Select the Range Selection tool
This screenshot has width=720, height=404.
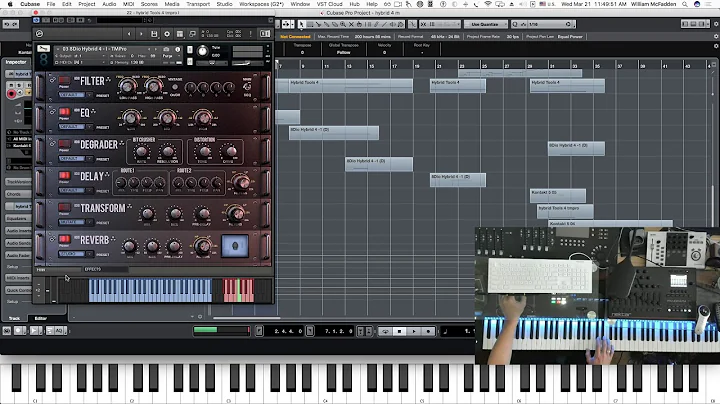click(310, 24)
